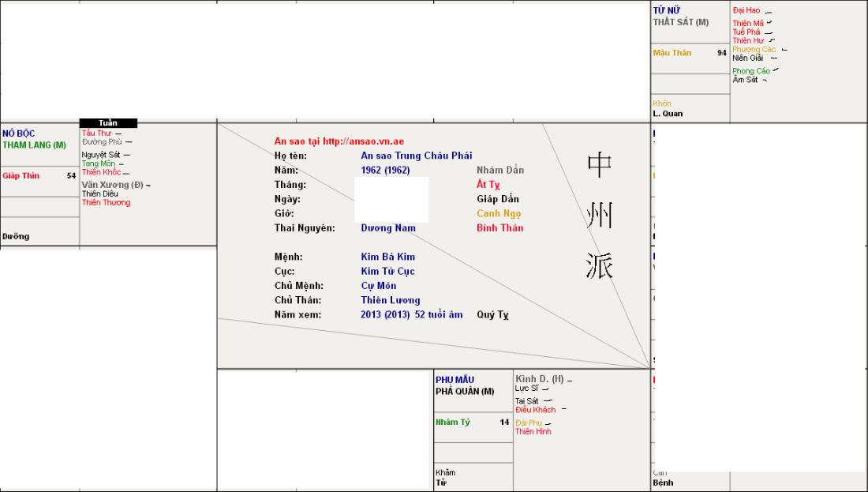Select the THẤT SÁT (M) star label
Image resolution: width=868 pixels, height=492 pixels.
[680, 22]
